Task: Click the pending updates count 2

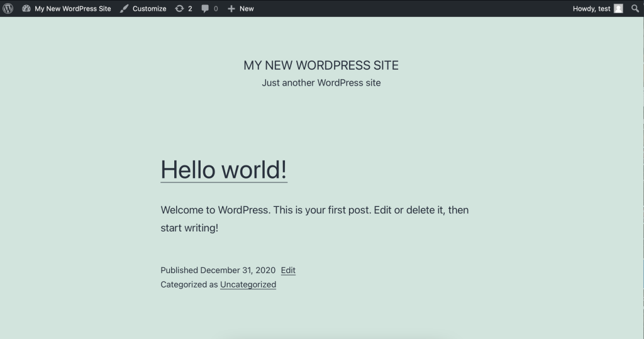Action: pyautogui.click(x=190, y=9)
